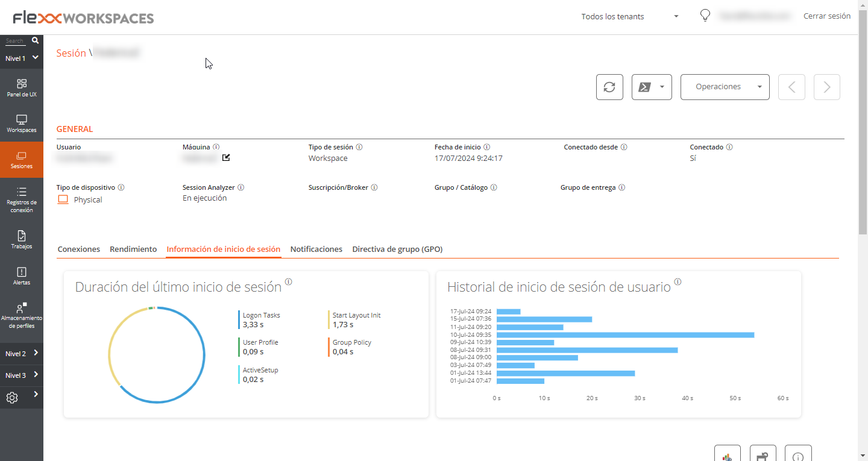Click info icon next to Conectado desde
This screenshot has width=868, height=461.
[x=624, y=147]
